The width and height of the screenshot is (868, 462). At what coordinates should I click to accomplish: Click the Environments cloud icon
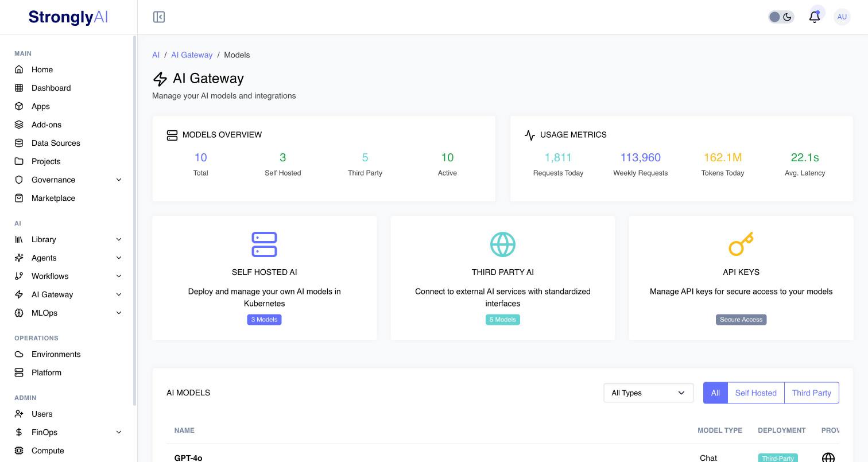19,354
